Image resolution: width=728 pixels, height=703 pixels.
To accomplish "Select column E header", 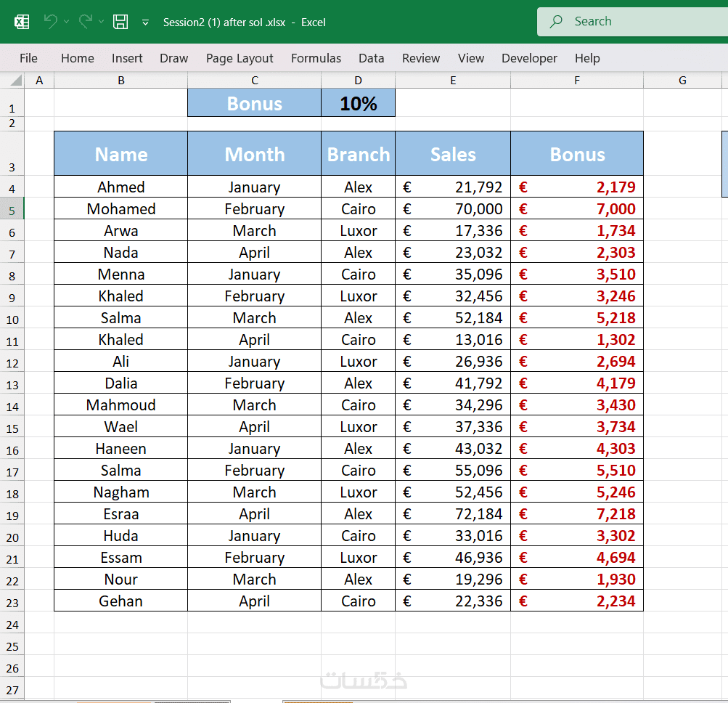I will pyautogui.click(x=453, y=81).
